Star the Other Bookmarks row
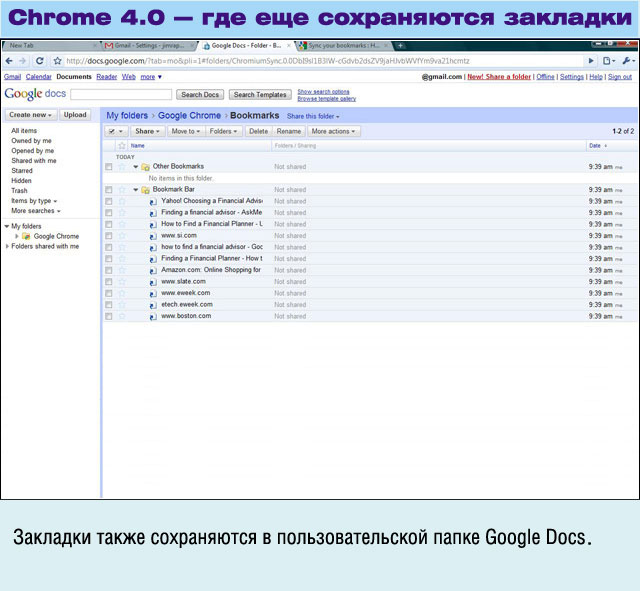Viewport: 640px width, 591px height. click(x=122, y=167)
